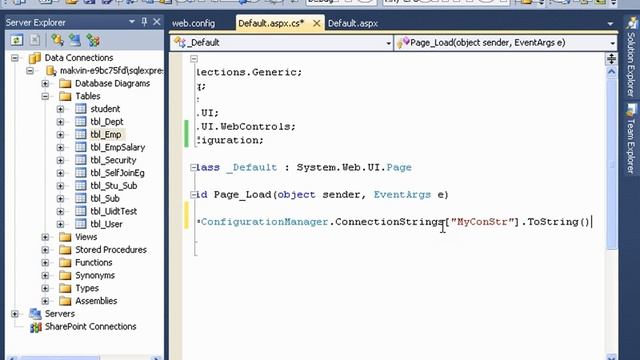Click the Servers node icon

point(35,314)
